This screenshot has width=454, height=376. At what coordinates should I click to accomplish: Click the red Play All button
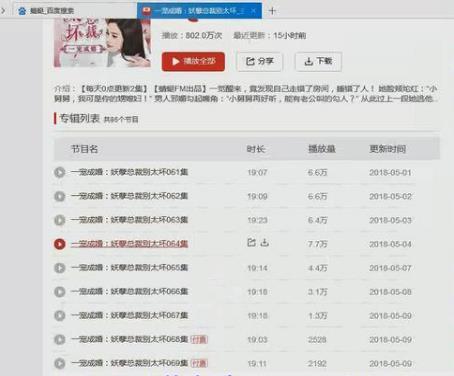click(193, 61)
